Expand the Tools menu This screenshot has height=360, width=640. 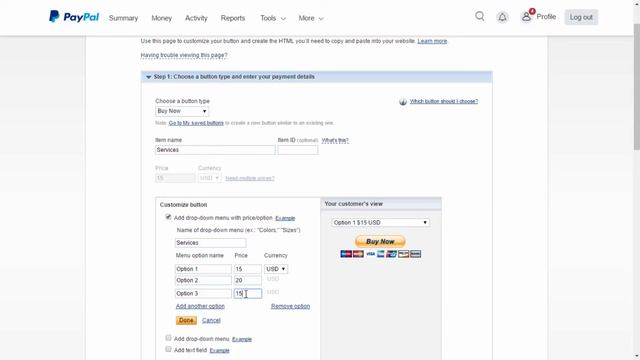[273, 18]
